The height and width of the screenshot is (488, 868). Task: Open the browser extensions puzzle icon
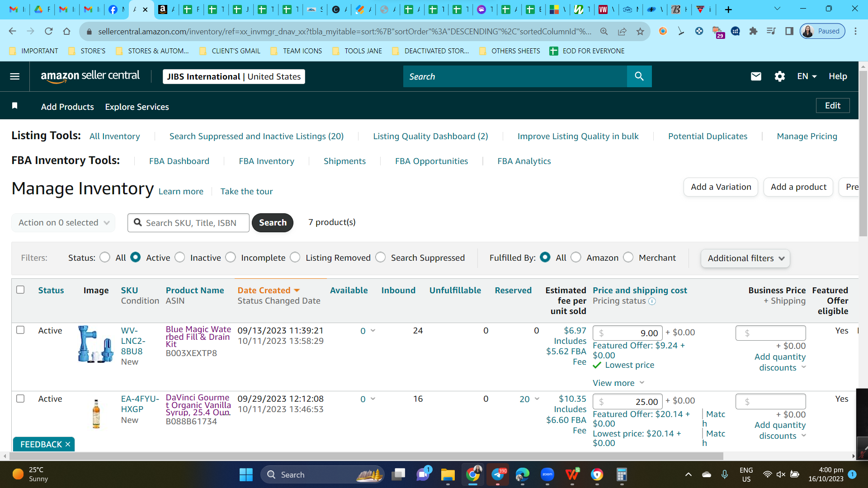pos(753,31)
